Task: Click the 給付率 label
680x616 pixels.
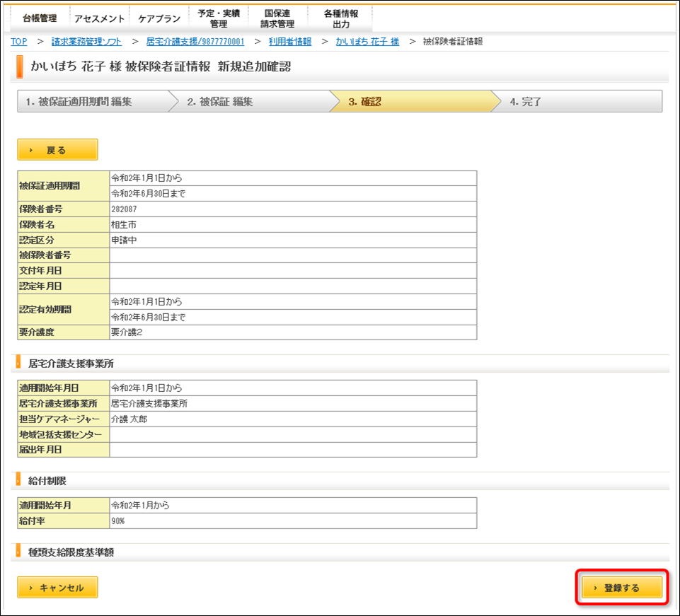Action: tap(63, 521)
